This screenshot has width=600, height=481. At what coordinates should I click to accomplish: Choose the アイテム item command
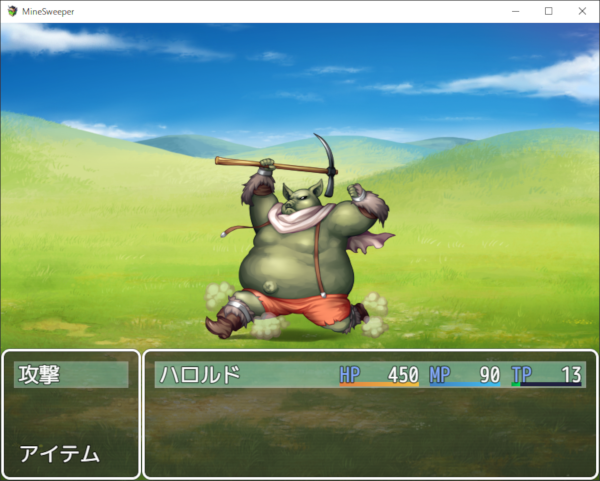60,454
